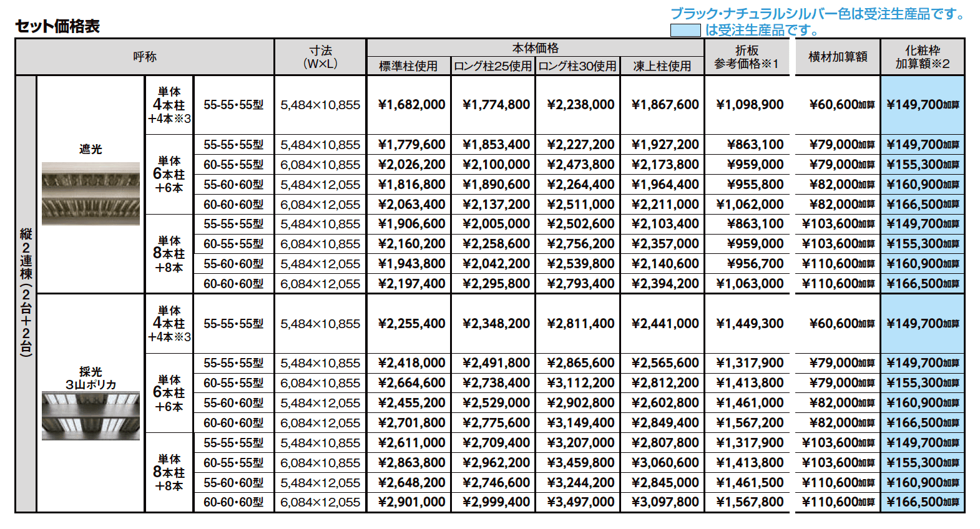
Task: Click the price ¥1,906,600
Action: click(x=412, y=224)
